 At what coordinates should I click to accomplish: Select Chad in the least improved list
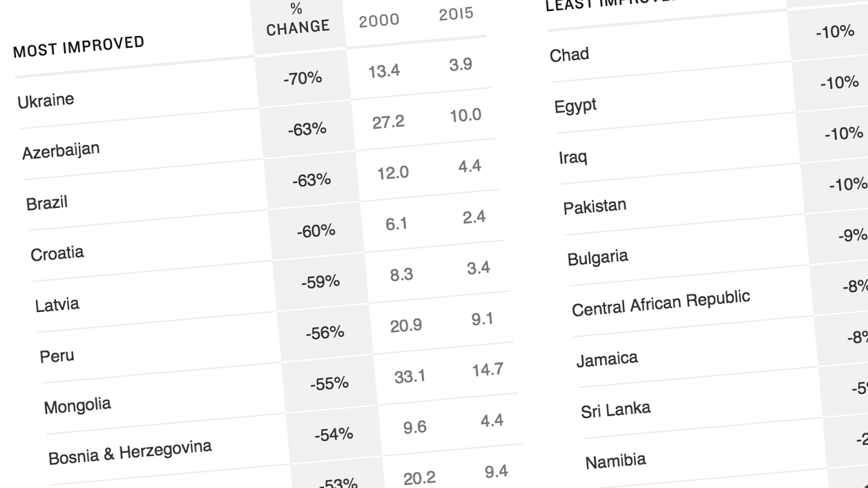tap(570, 55)
